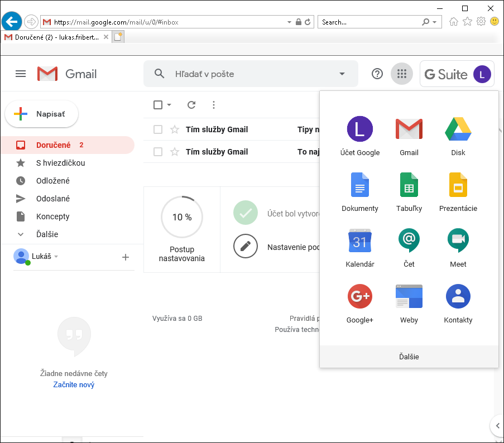The width and height of the screenshot is (504, 443).
Task: Open the Koncepty folder
Action: 53,216
